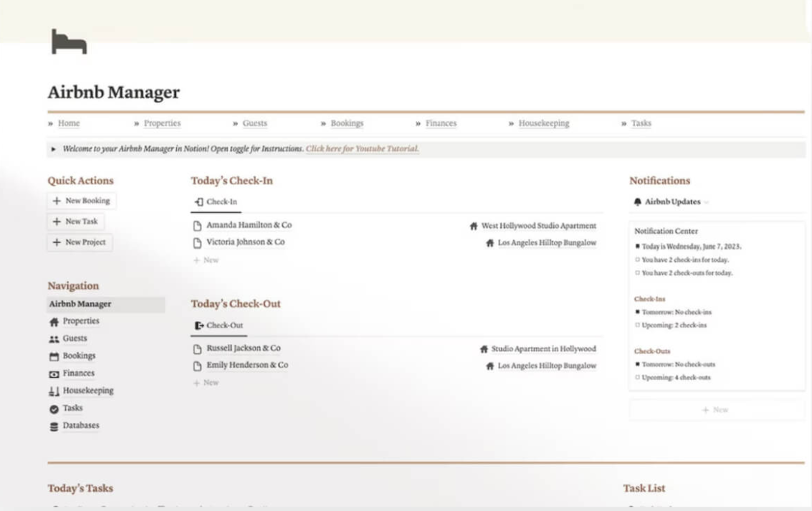
Task: Click page icon beside Amanda Hamilton & Co
Action: point(197,226)
